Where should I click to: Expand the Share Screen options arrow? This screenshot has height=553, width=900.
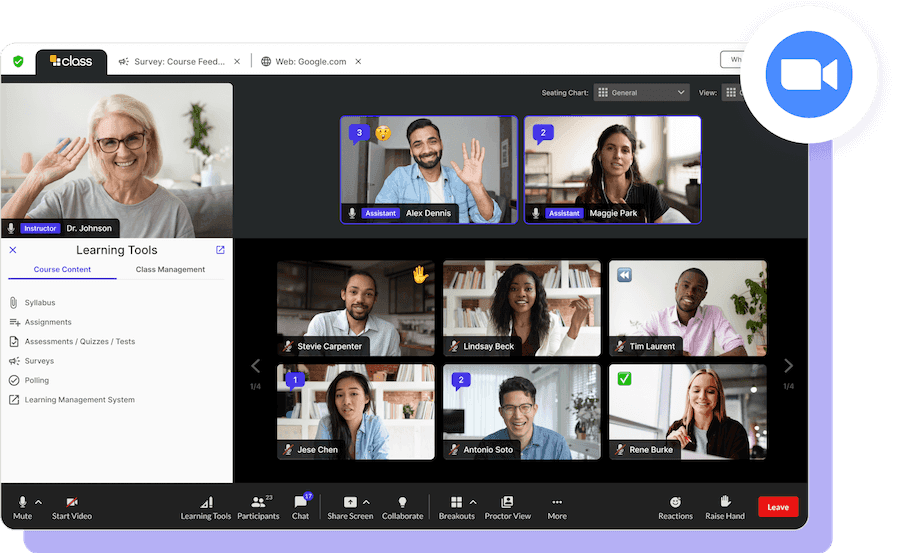coord(366,502)
